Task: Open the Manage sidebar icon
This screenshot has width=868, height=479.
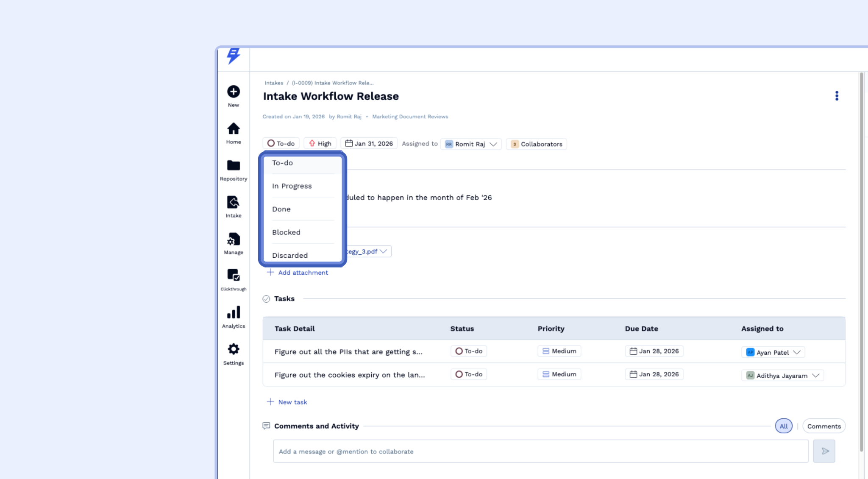Action: click(x=233, y=239)
